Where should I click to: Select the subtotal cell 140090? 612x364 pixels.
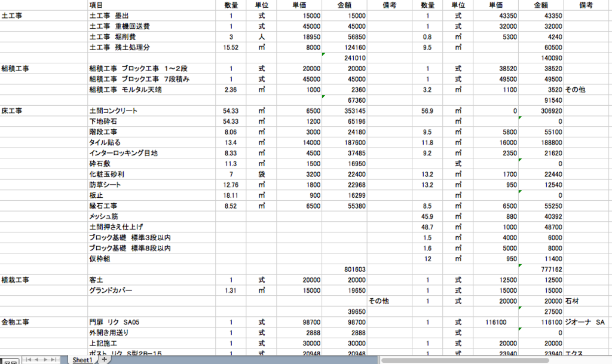541,58
